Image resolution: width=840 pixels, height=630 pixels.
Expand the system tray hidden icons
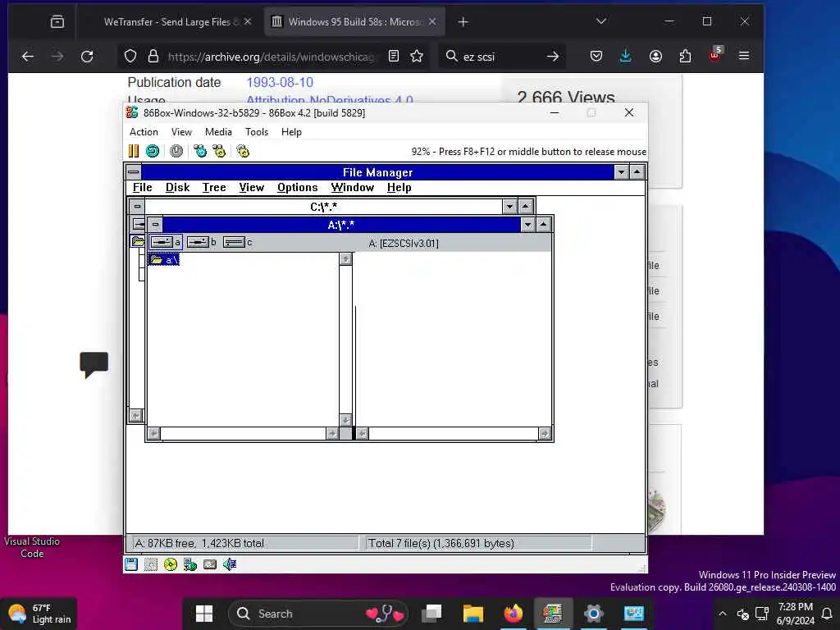pyautogui.click(x=723, y=614)
